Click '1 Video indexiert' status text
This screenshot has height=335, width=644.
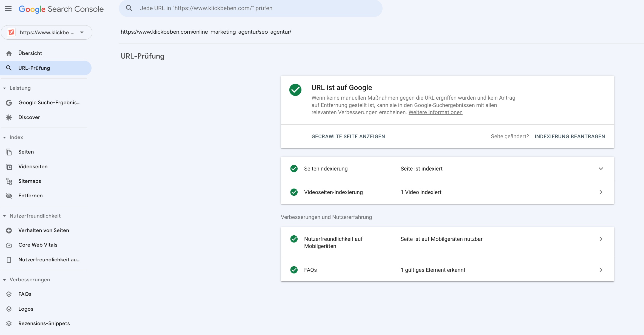point(421,192)
